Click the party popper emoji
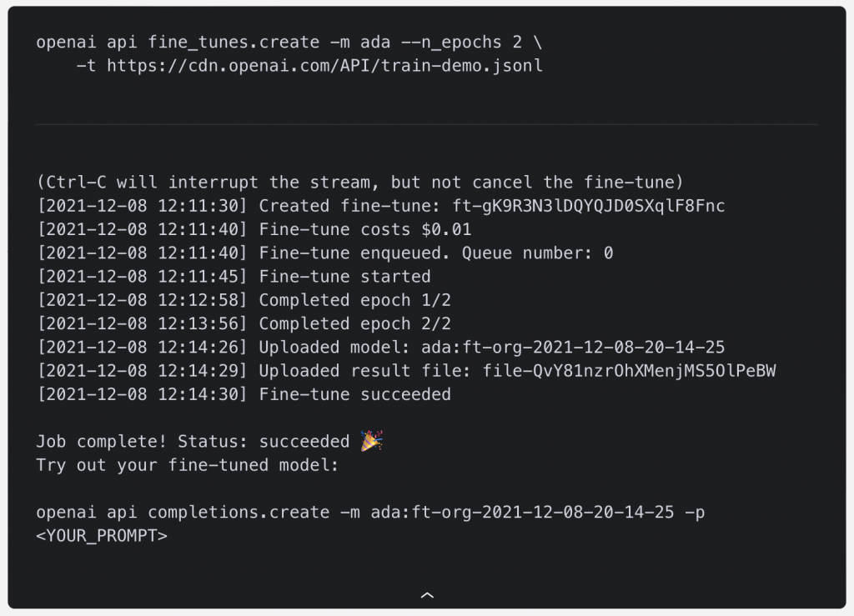The width and height of the screenshot is (854, 616). tap(371, 441)
